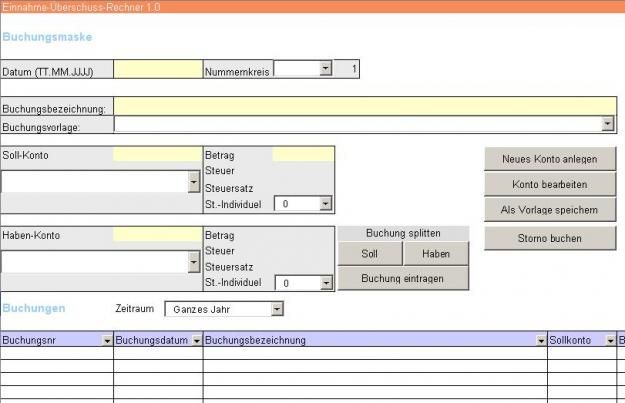Expand the Buchungsvorlage dropdown list

pos(607,124)
